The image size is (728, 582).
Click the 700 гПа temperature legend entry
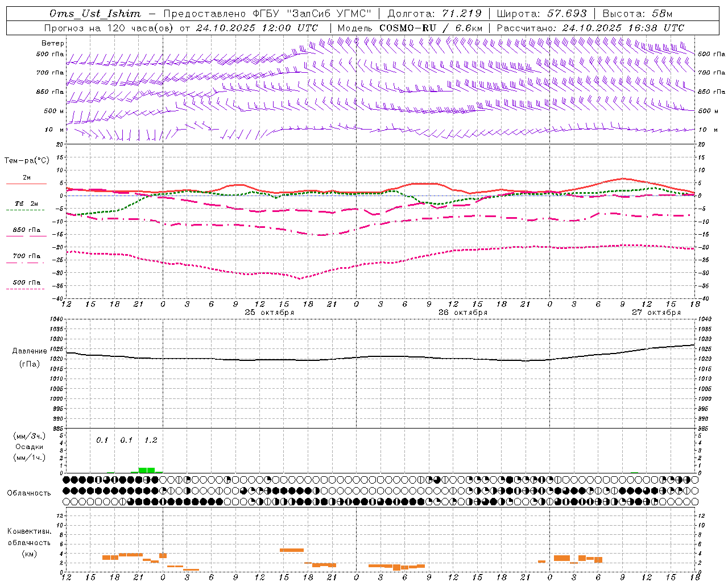click(27, 256)
